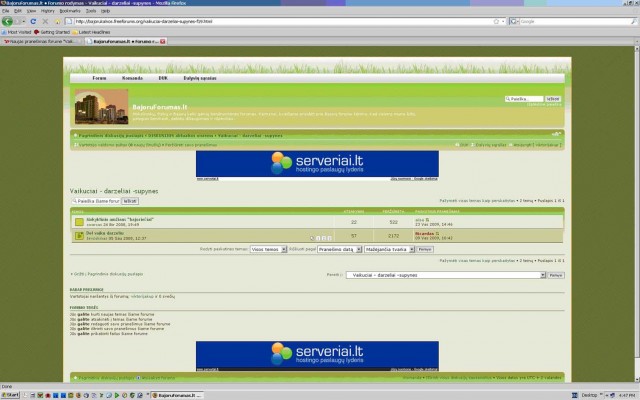This screenshot has width=640, height=400.
Task: Open 'Mažėjančia tvarka' order dropdown
Action: point(389,249)
